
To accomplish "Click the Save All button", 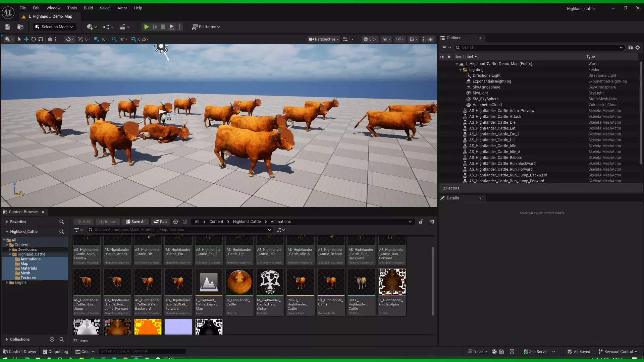I will [136, 222].
